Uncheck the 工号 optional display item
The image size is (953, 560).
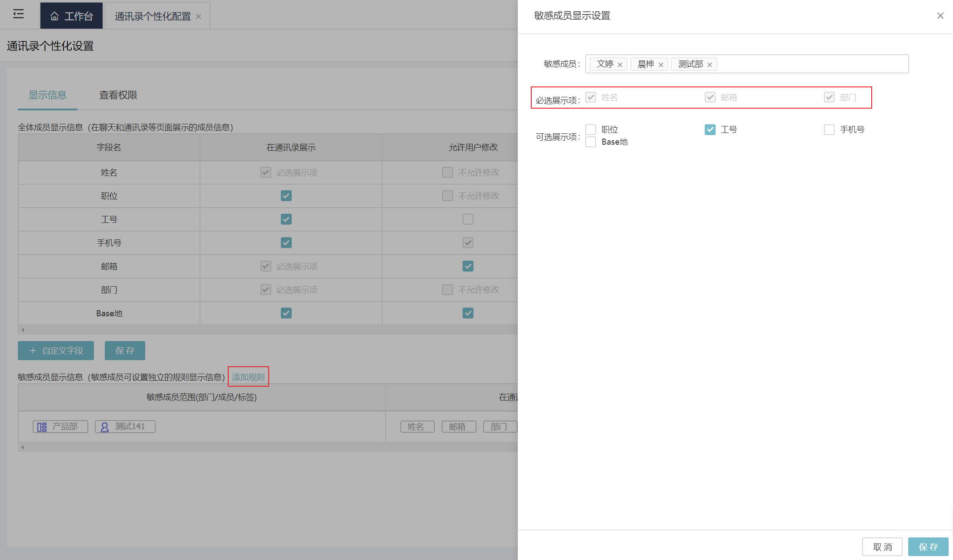pyautogui.click(x=710, y=129)
